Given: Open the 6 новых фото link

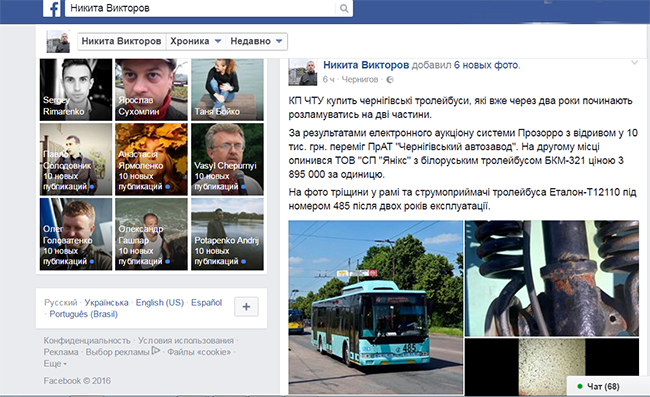Looking at the screenshot, I should pos(486,65).
